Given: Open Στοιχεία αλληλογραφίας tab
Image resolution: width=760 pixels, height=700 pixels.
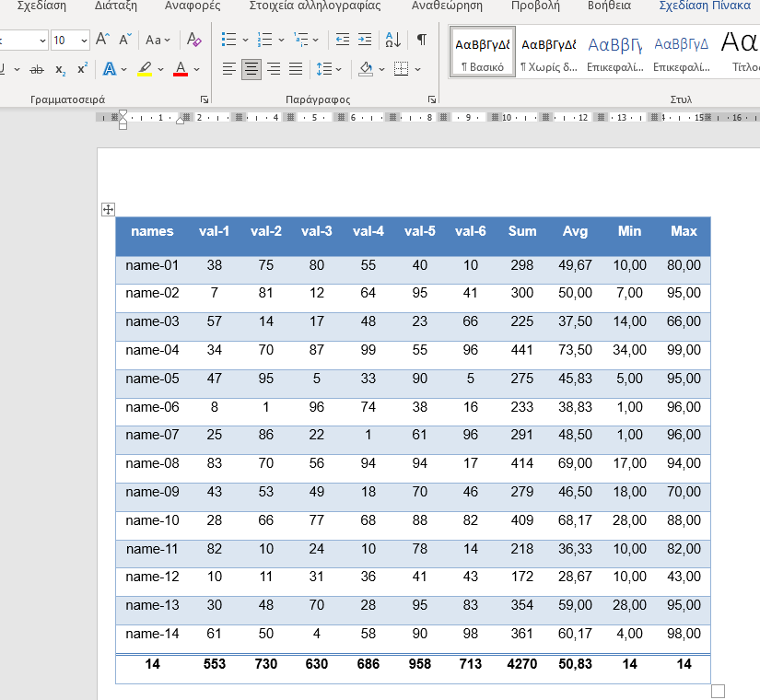Looking at the screenshot, I should click(x=315, y=6).
